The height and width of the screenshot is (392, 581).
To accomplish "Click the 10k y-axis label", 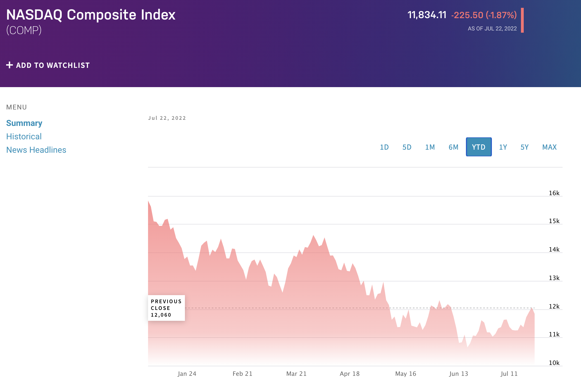I will (554, 363).
